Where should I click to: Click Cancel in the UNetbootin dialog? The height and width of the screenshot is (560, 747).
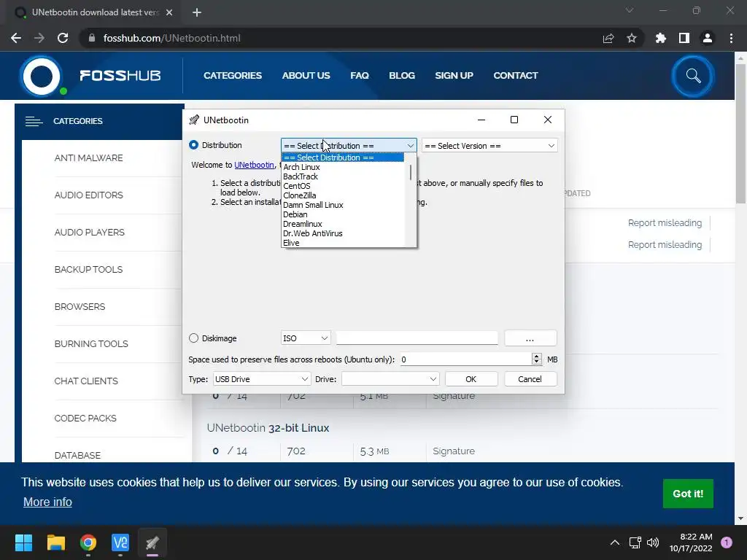click(530, 379)
